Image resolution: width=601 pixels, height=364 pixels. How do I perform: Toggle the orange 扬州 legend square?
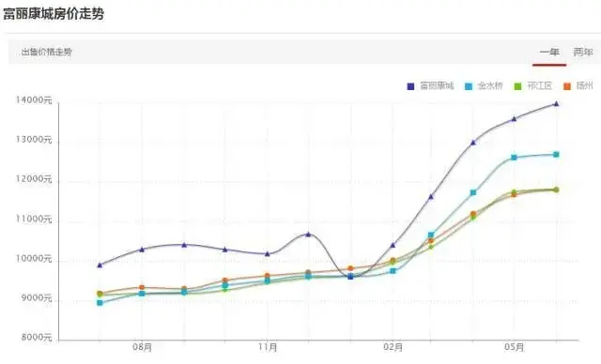[567, 86]
